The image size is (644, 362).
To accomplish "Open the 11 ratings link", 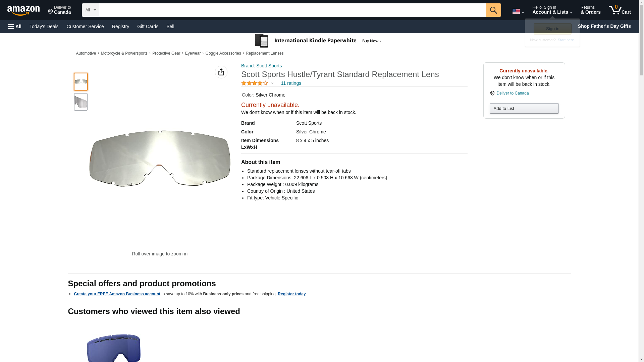I will (291, 83).
